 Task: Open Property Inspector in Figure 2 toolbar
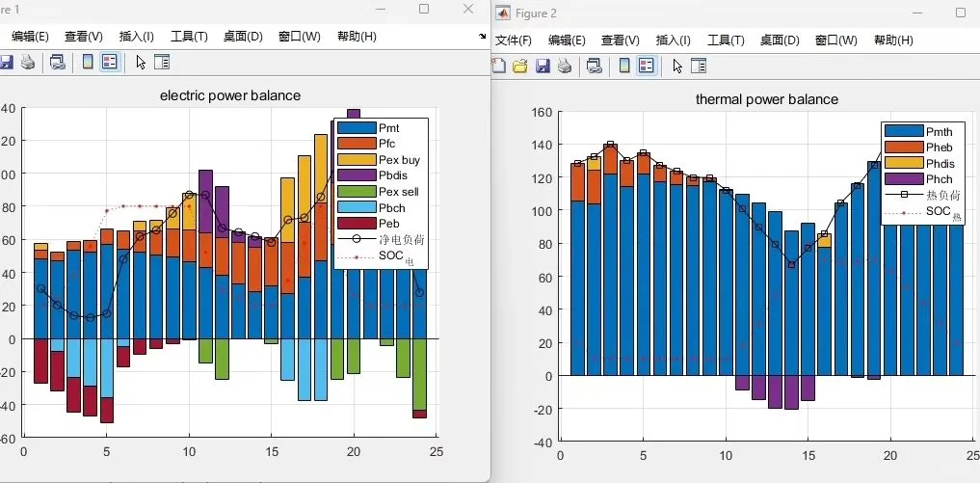pyautogui.click(x=699, y=66)
